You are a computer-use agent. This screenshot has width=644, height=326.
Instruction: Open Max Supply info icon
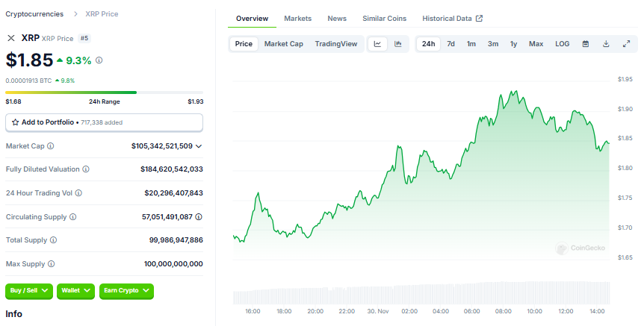(x=51, y=263)
